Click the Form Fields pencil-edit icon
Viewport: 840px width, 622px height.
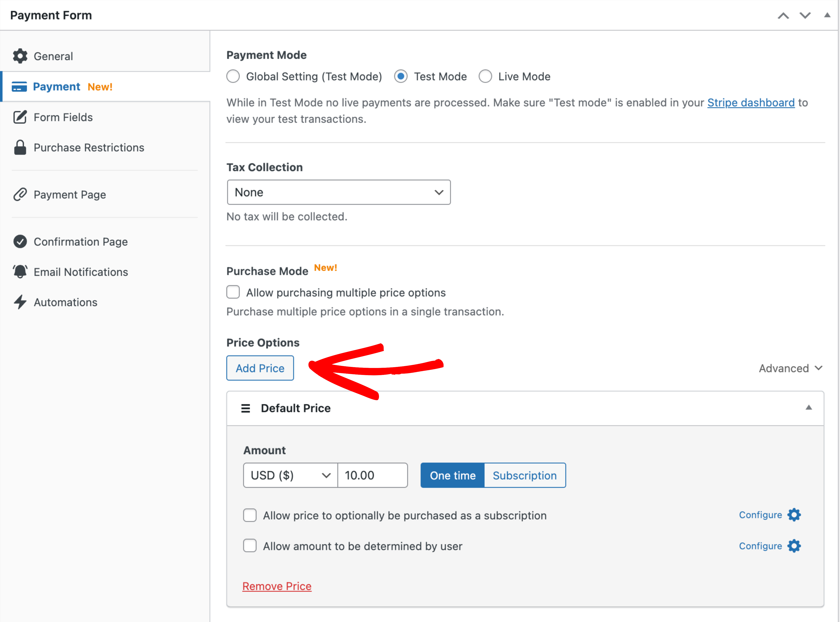(20, 117)
